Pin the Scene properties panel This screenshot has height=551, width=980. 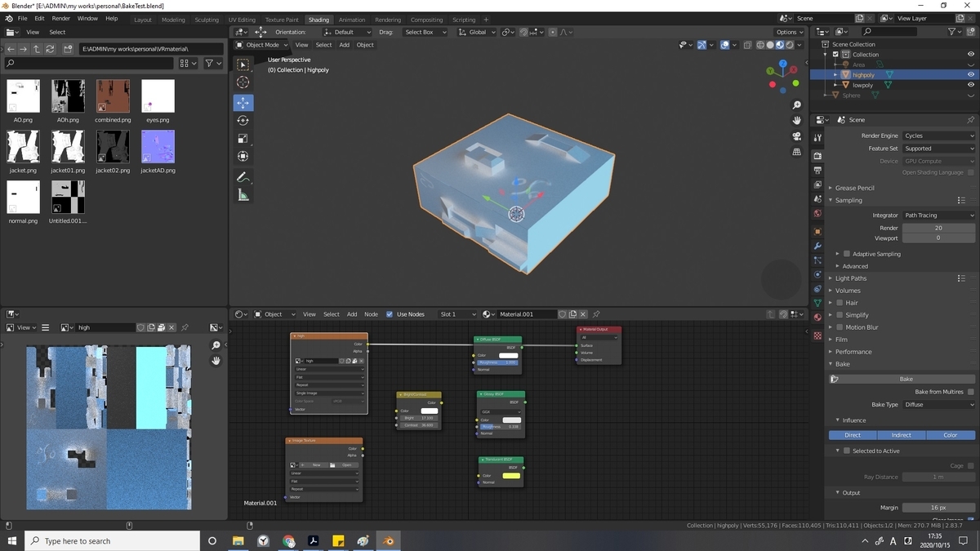click(x=970, y=119)
